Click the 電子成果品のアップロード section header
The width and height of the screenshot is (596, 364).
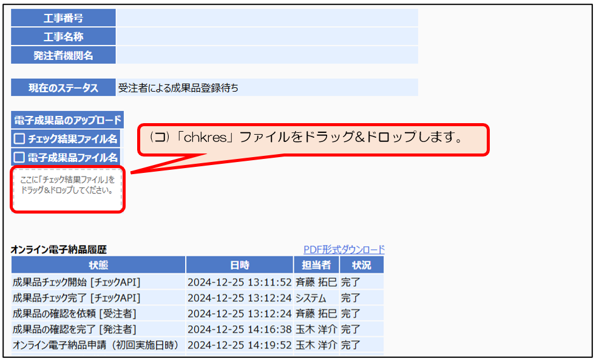click(x=67, y=120)
